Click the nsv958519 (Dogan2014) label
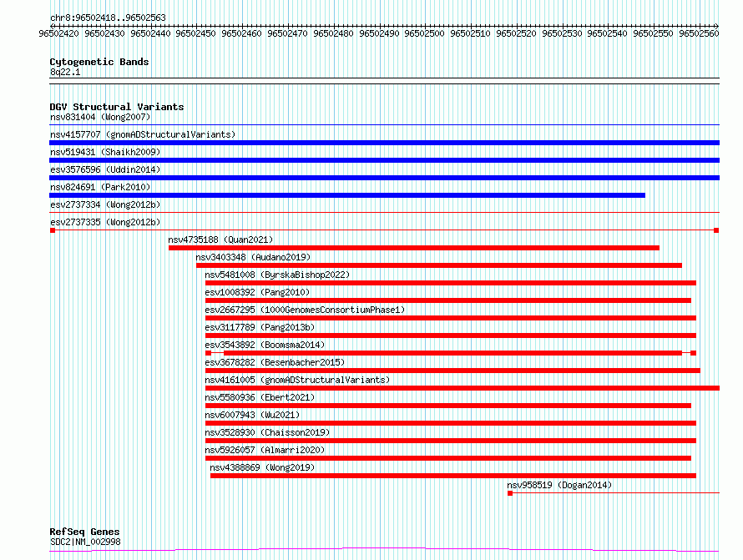The width and height of the screenshot is (743, 560). tap(559, 485)
